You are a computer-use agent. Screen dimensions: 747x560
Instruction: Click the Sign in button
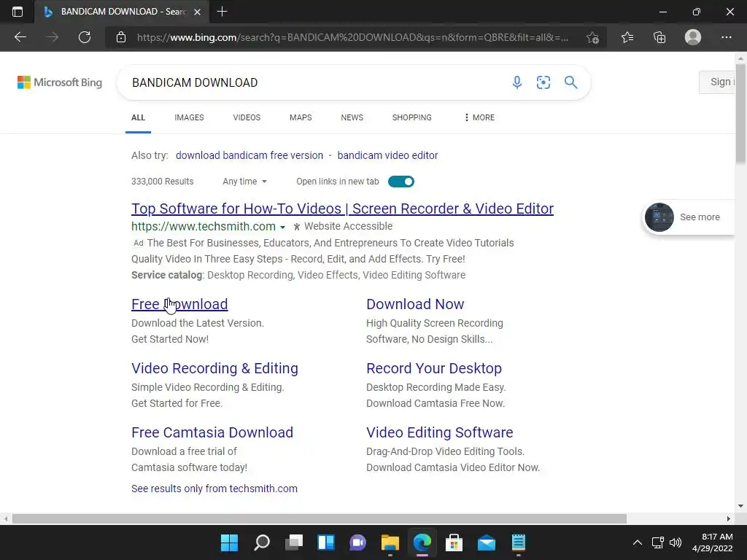click(717, 82)
